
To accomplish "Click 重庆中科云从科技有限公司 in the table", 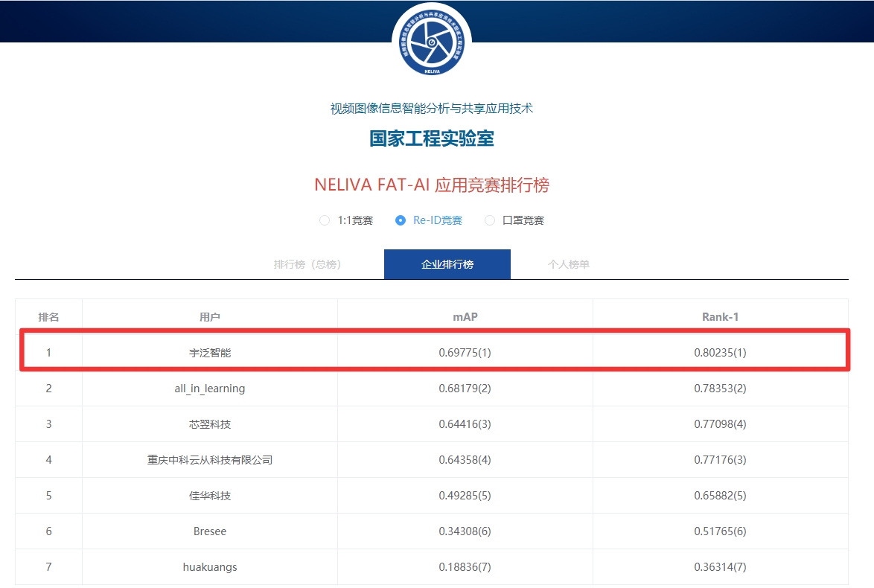I will click(210, 460).
